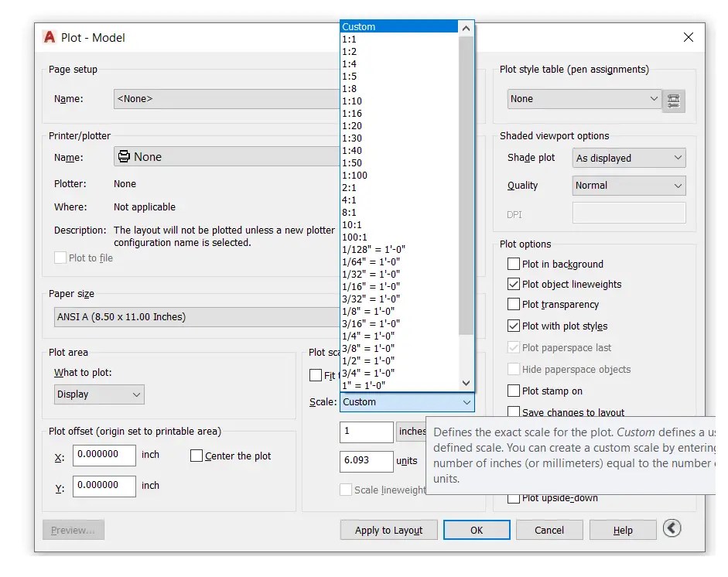
Task: Click the AutoCAD logo in the title bar
Action: (48, 37)
